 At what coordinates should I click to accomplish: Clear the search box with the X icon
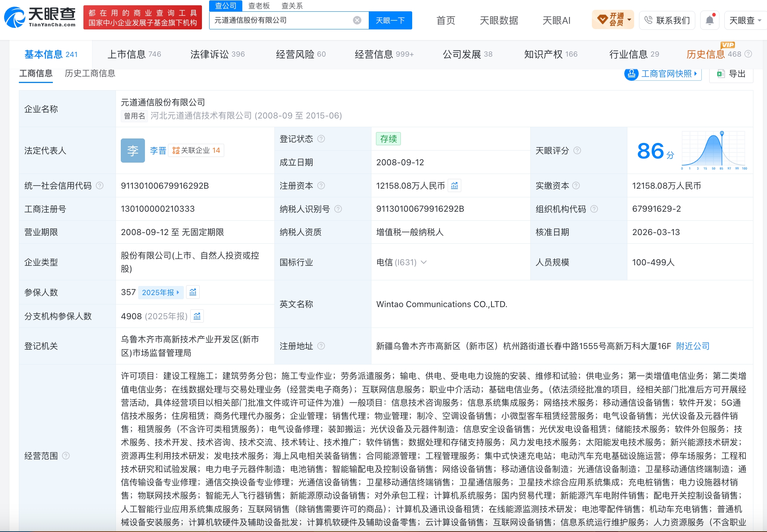point(357,20)
